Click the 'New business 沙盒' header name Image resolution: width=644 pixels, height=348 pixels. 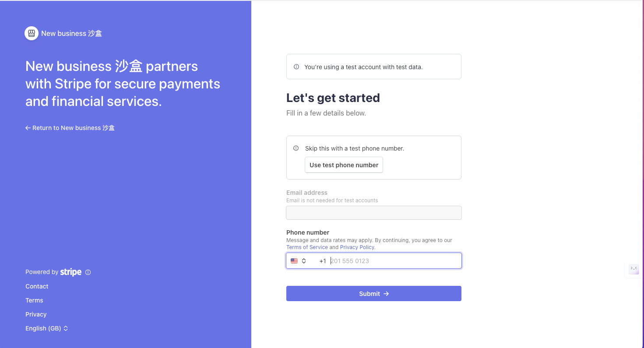pos(71,33)
